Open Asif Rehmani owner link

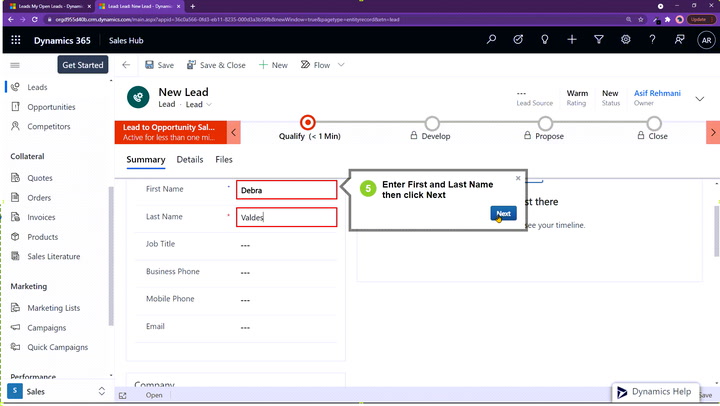pyautogui.click(x=657, y=93)
